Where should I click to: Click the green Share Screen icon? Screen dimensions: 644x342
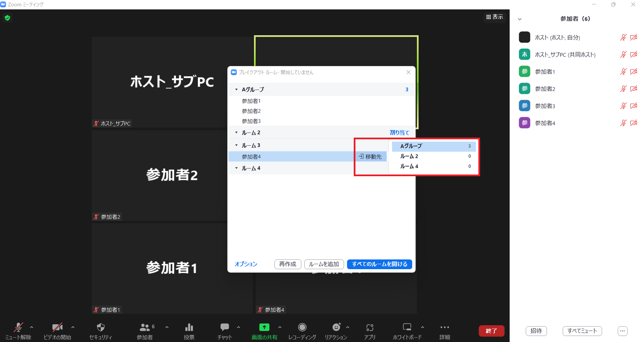pyautogui.click(x=264, y=328)
